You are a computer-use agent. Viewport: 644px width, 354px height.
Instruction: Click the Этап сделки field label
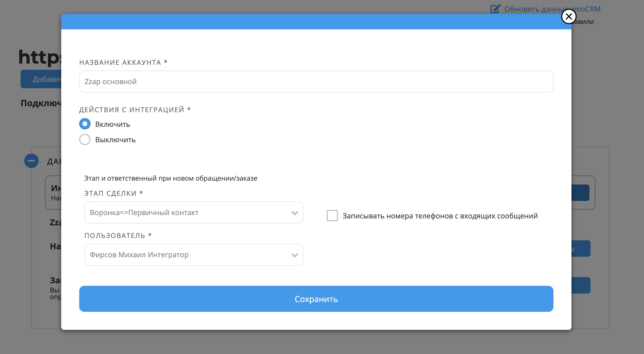[110, 193]
